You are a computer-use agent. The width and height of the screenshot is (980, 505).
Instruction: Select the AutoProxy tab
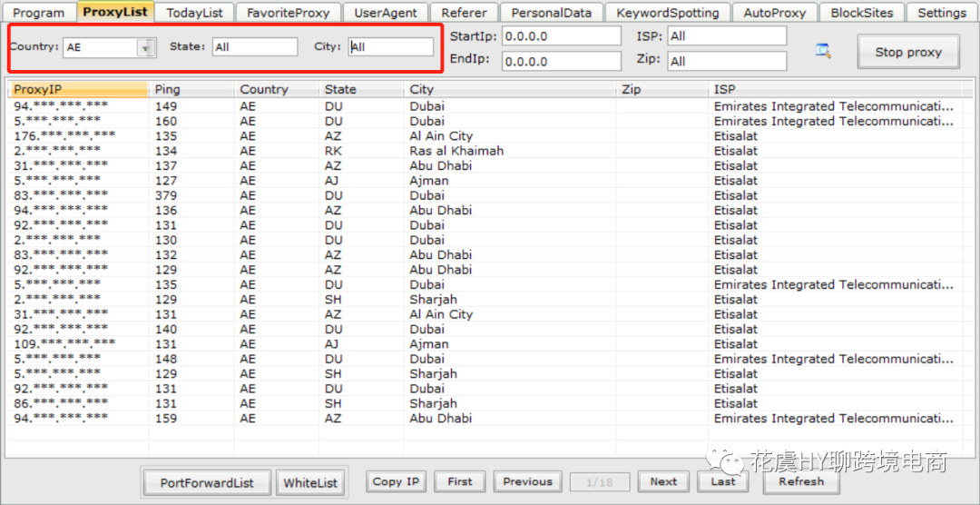774,13
